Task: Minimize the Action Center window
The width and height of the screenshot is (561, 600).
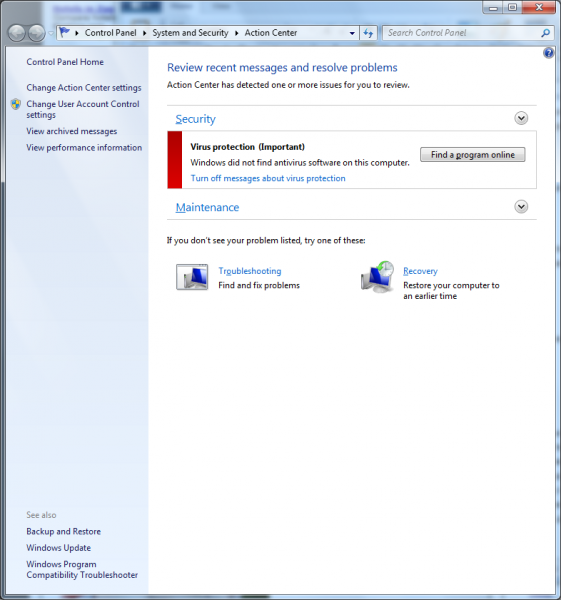Action: coord(493,7)
